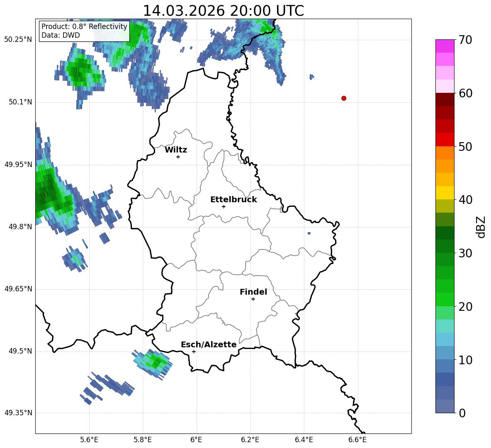
Task: Click the 10 colorbar tick label
Action: click(465, 360)
